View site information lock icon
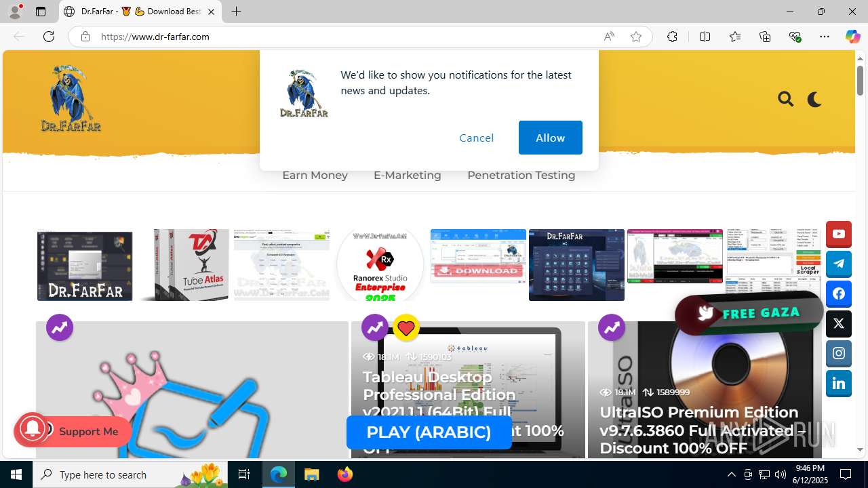Viewport: 868px width, 488px height. (x=85, y=37)
